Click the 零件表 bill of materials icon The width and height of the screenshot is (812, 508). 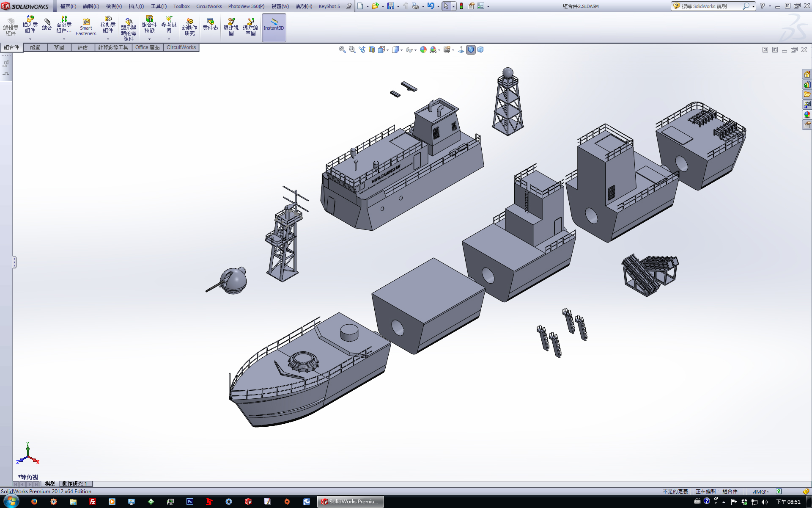point(210,25)
